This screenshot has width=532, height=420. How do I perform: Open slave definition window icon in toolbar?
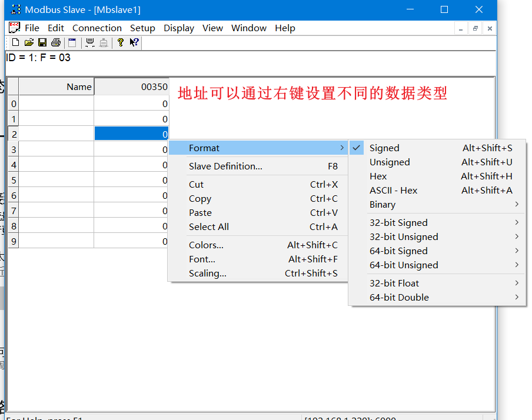pyautogui.click(x=72, y=42)
